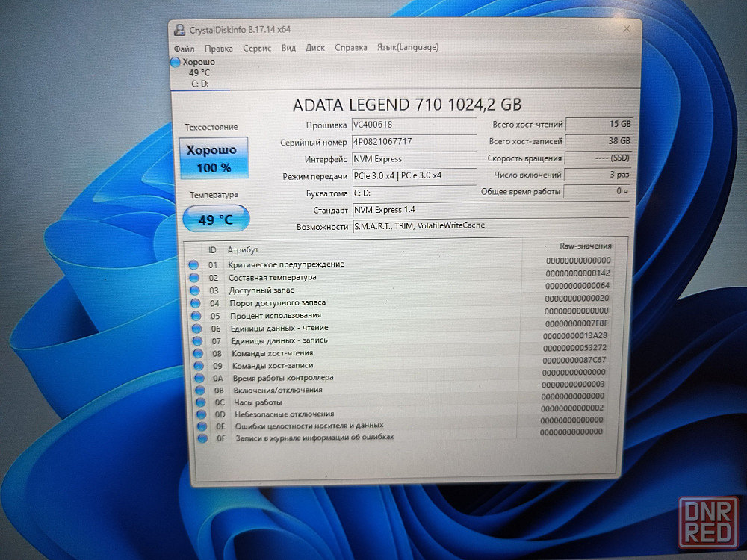Click the status dot for Порог доступного запаса
This screenshot has height=560, width=747.
[195, 303]
